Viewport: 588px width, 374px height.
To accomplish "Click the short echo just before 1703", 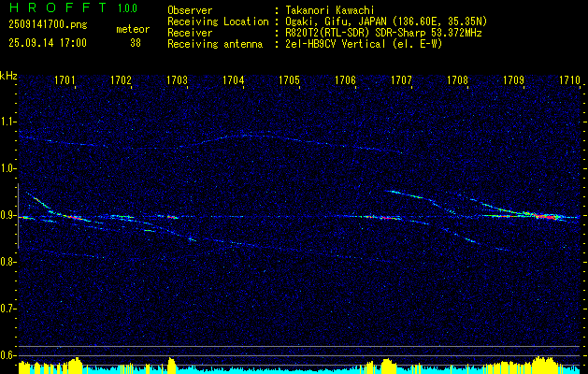I will [173, 217].
